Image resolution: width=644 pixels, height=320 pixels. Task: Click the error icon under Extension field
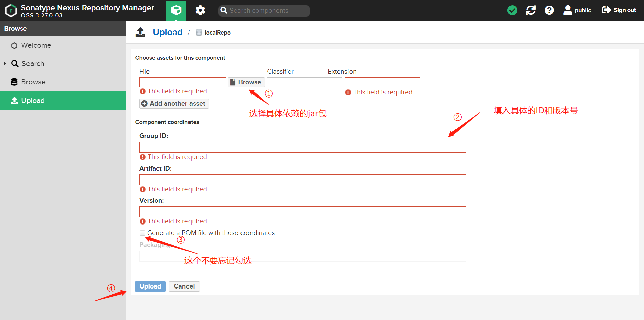coord(348,92)
